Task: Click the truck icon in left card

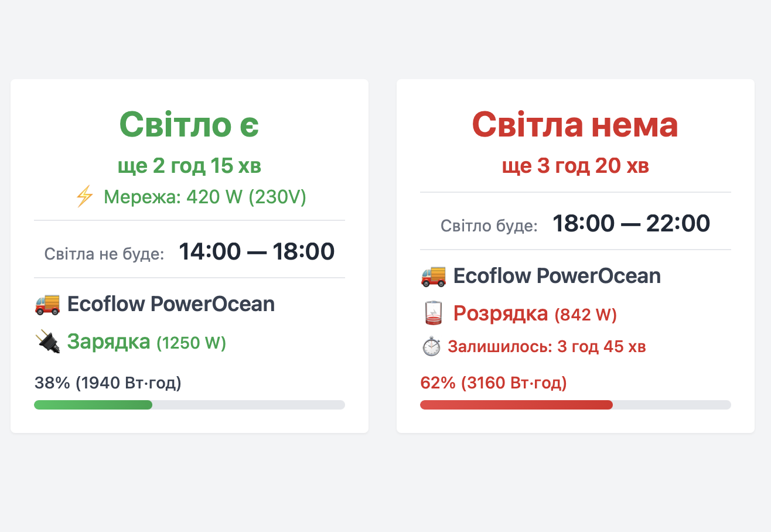Action: [47, 304]
